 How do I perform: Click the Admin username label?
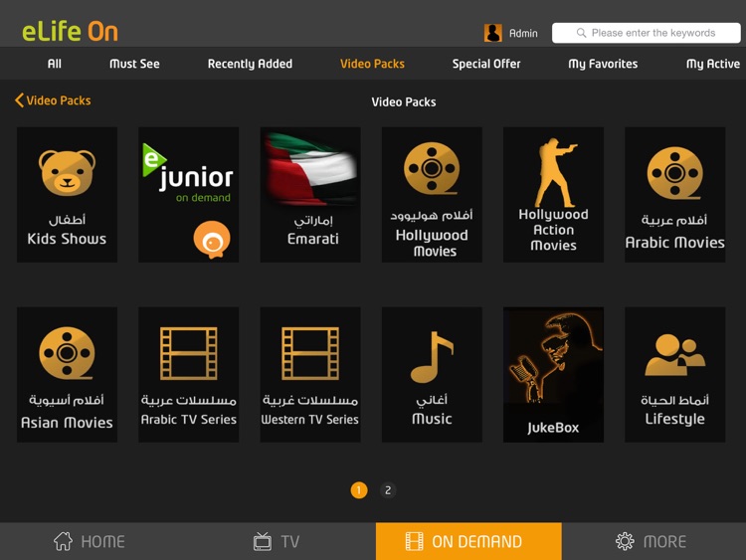[x=523, y=33]
